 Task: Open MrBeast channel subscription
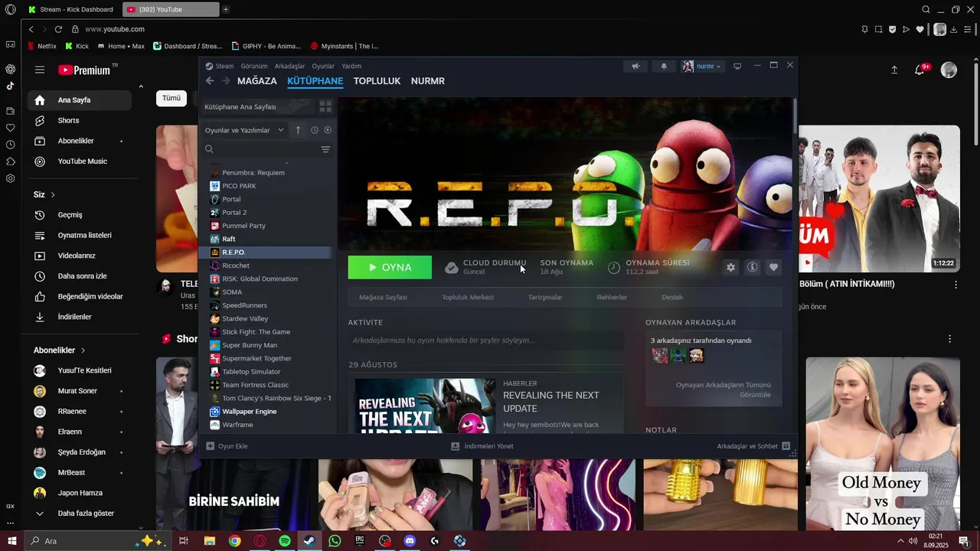(80, 473)
